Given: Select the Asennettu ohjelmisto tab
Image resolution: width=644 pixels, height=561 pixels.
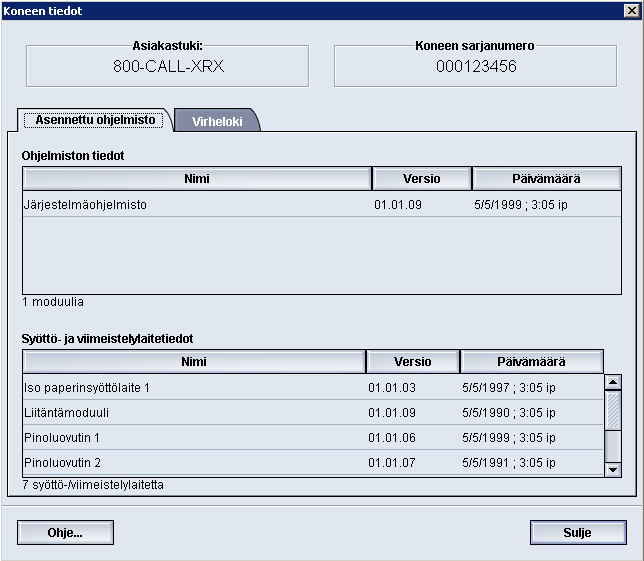Looking at the screenshot, I should pyautogui.click(x=95, y=120).
